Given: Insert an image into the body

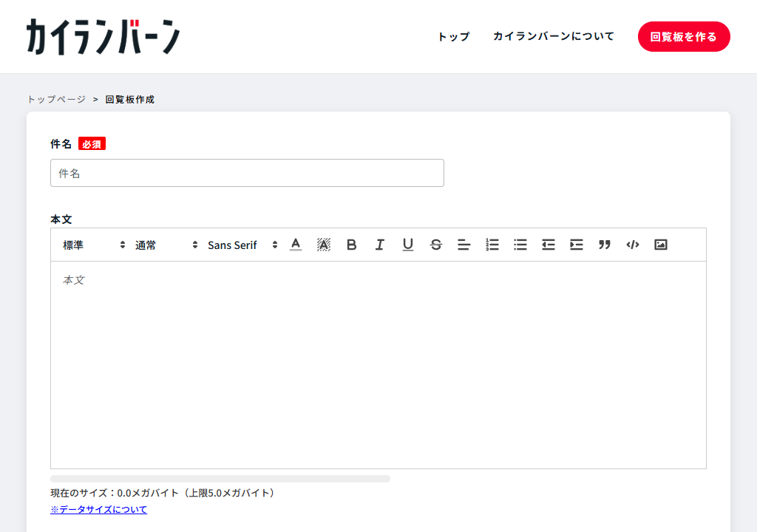Looking at the screenshot, I should [661, 245].
